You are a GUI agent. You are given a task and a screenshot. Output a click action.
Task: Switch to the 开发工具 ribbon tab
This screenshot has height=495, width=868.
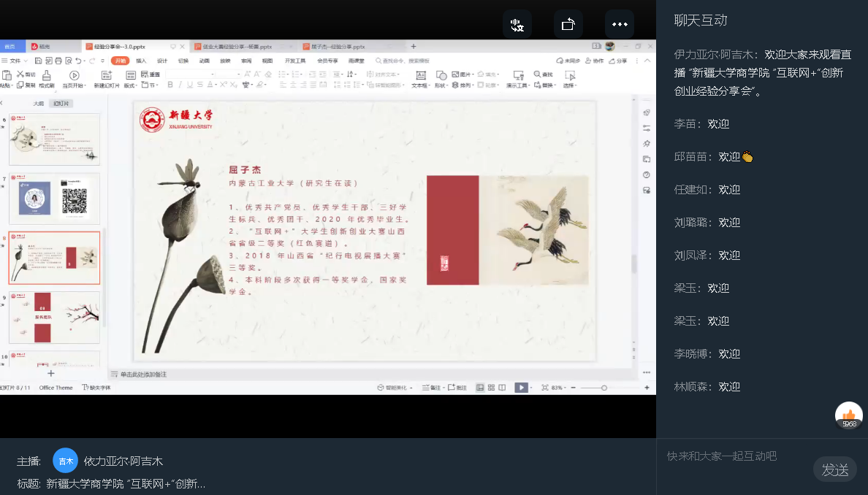point(295,61)
